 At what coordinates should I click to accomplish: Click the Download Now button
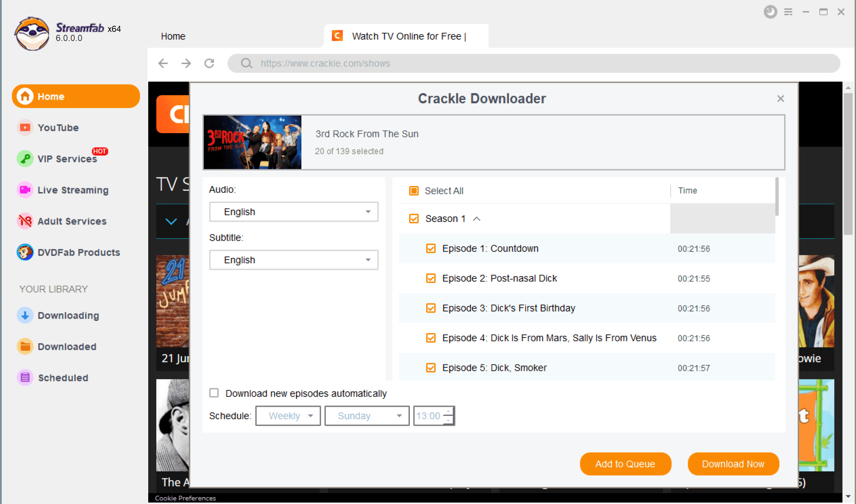[734, 464]
